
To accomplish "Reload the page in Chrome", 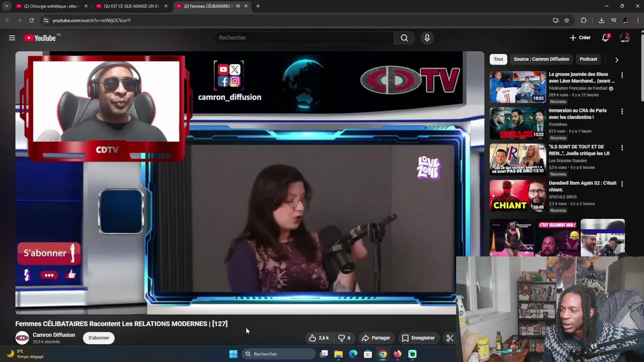I will (x=31, y=20).
